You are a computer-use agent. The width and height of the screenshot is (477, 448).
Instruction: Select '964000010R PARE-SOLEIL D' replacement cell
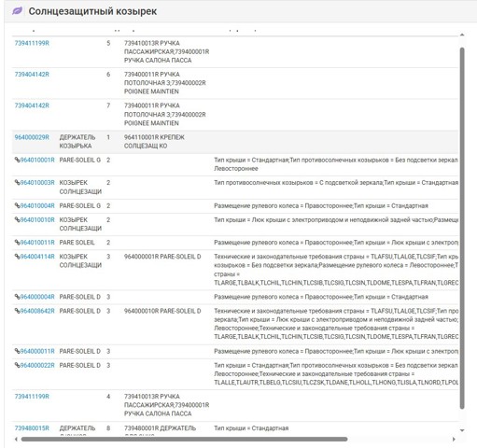162,311
